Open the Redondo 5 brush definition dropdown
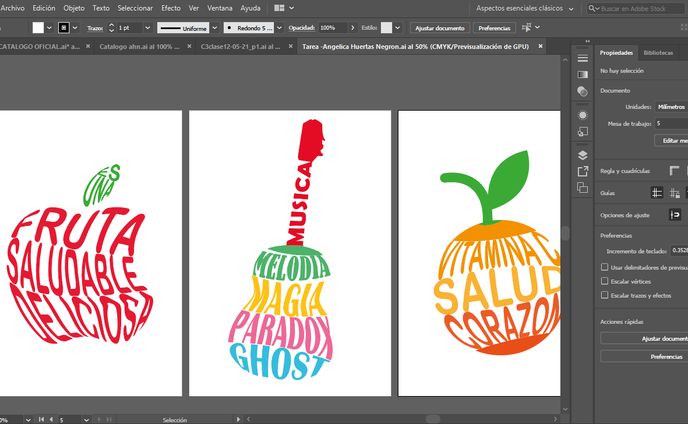688x424 pixels. [280, 28]
